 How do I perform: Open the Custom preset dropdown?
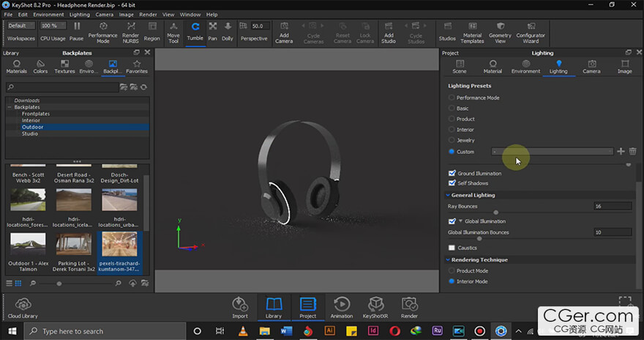pos(553,152)
